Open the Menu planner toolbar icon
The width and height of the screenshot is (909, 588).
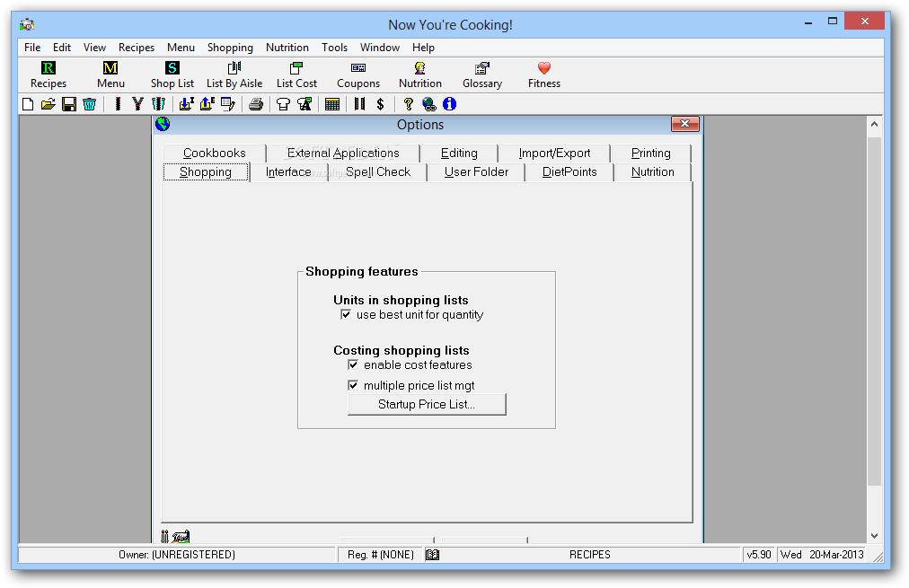[110, 75]
